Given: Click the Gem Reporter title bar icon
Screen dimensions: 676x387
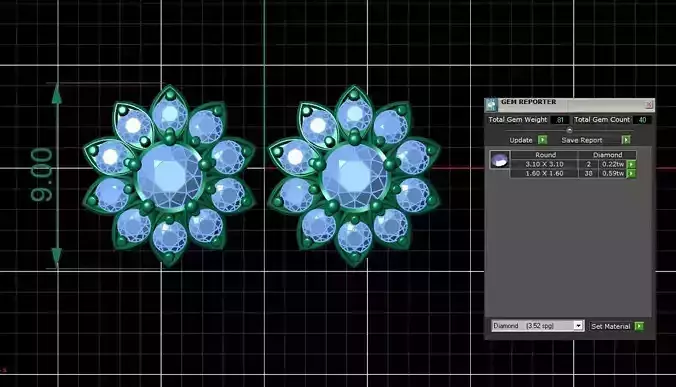Looking at the screenshot, I should (x=491, y=105).
